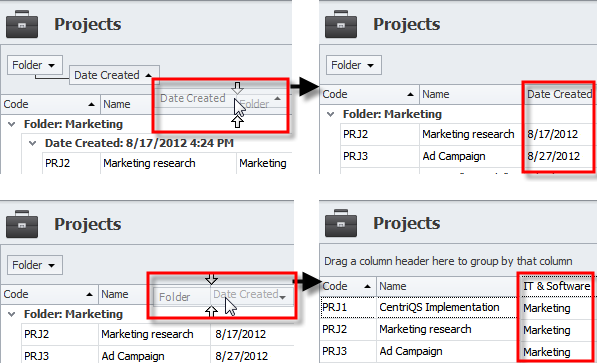Image resolution: width=597 pixels, height=363 pixels.
Task: Open the Folder group dropdown in top-left panel
Action: [x=35, y=65]
